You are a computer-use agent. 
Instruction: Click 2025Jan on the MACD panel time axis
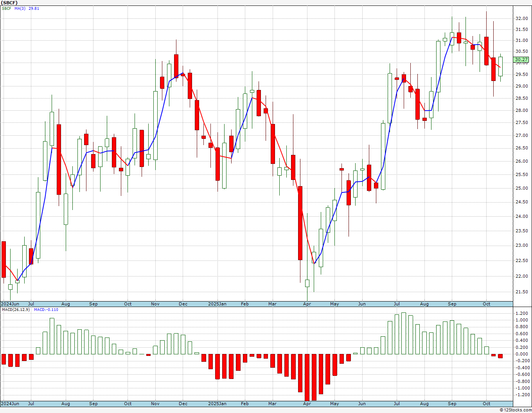(217, 404)
